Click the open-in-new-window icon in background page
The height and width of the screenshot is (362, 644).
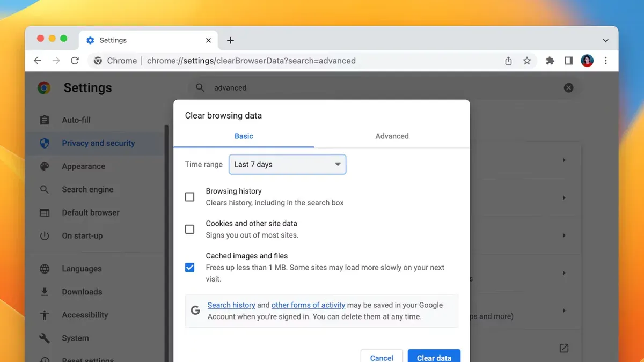tap(564, 348)
